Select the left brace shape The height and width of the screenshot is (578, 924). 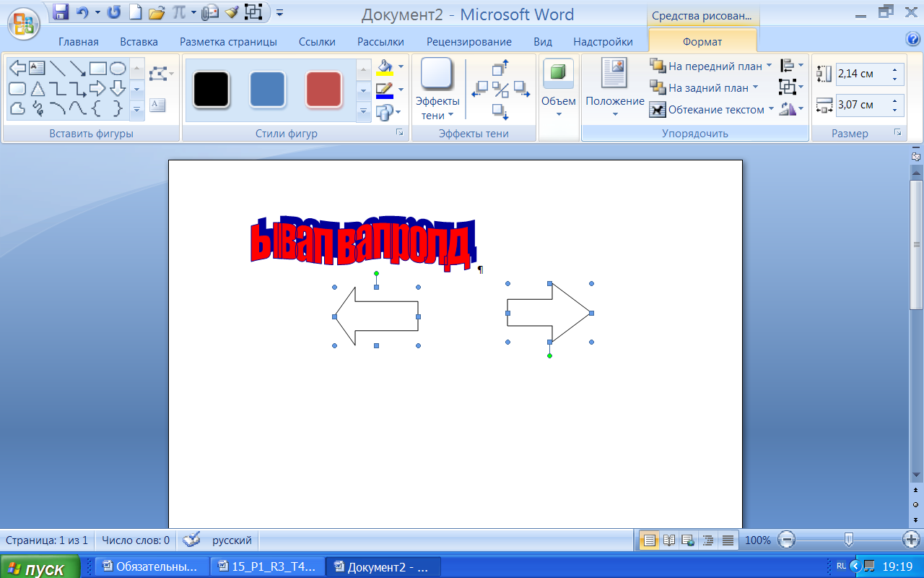coord(97,109)
